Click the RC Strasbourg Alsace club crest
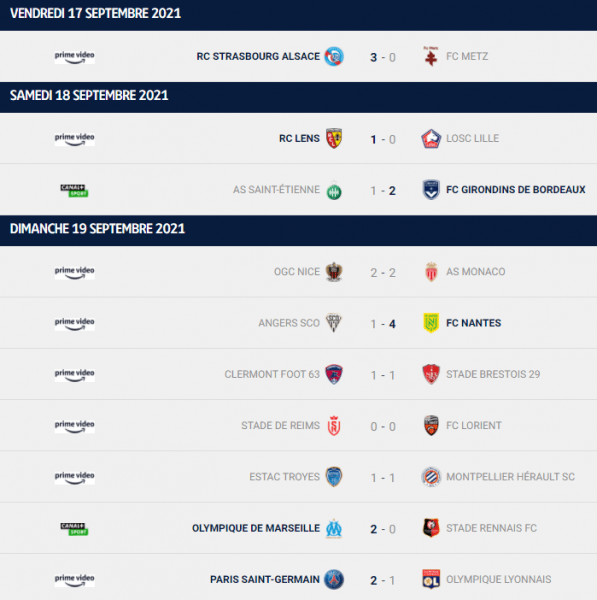597x600 pixels. 334,57
